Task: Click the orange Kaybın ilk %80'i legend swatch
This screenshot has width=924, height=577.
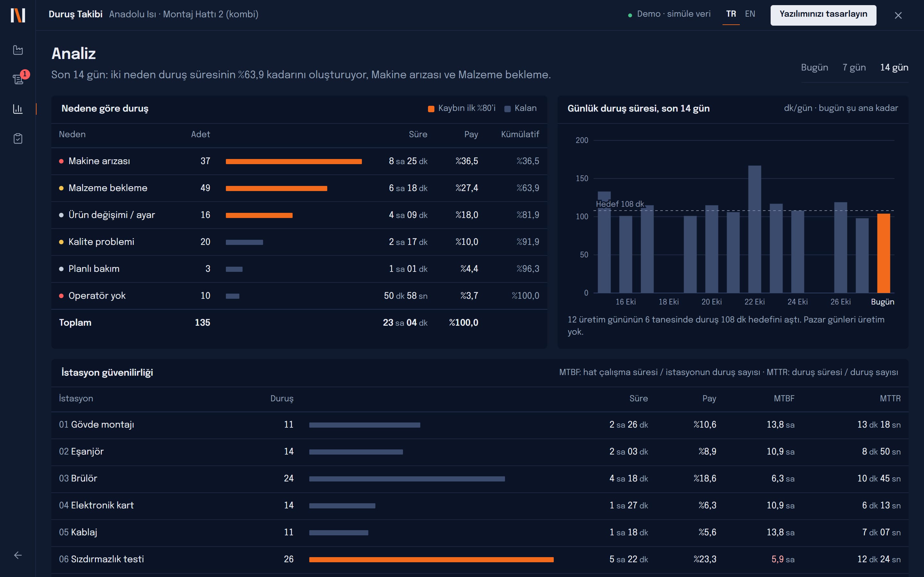Action: point(431,109)
